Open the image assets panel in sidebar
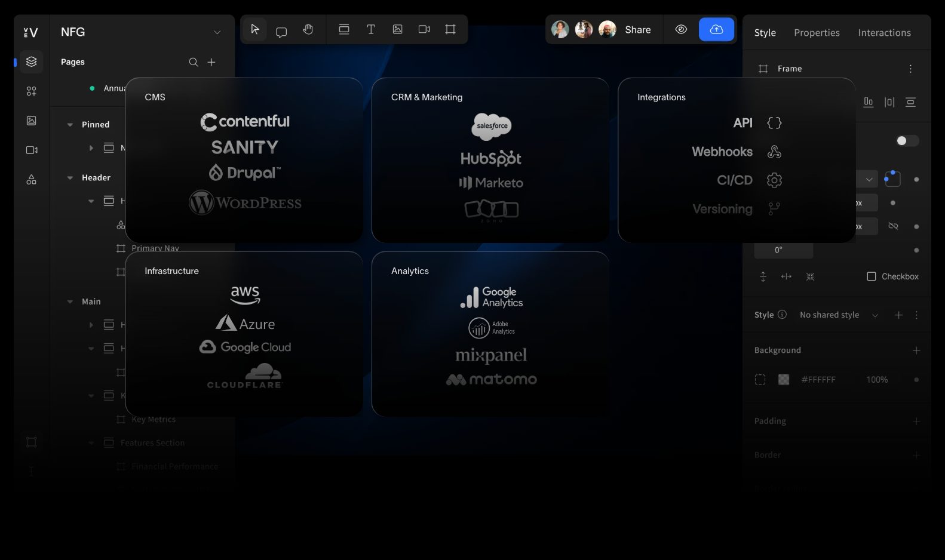This screenshot has width=945, height=560. tap(32, 121)
